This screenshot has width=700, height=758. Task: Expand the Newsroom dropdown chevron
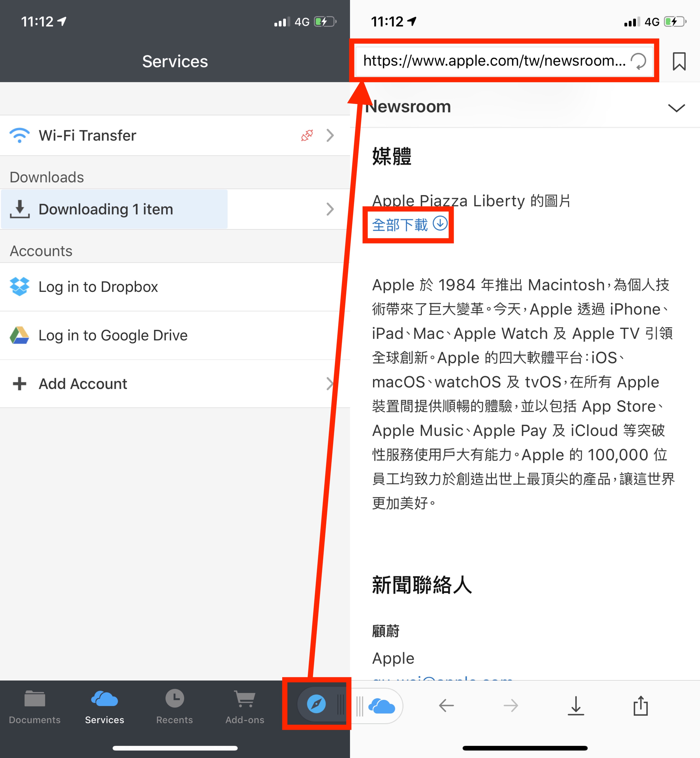click(x=677, y=108)
